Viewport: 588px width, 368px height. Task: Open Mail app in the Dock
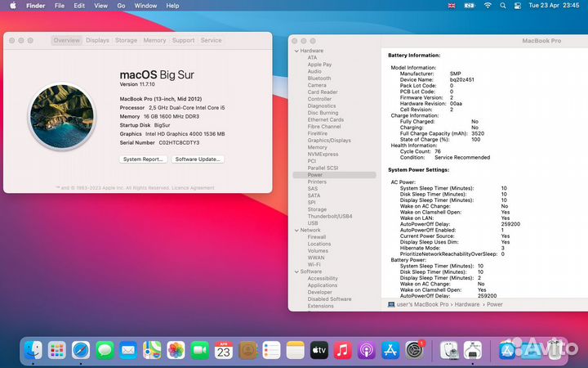128,350
